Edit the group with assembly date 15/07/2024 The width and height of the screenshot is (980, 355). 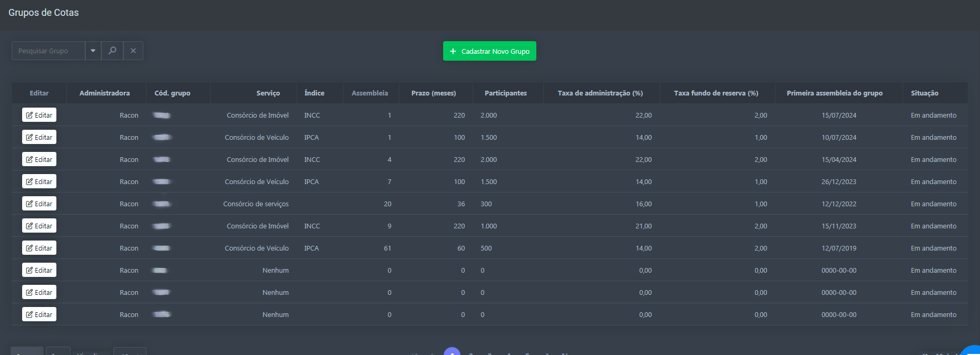coord(40,115)
